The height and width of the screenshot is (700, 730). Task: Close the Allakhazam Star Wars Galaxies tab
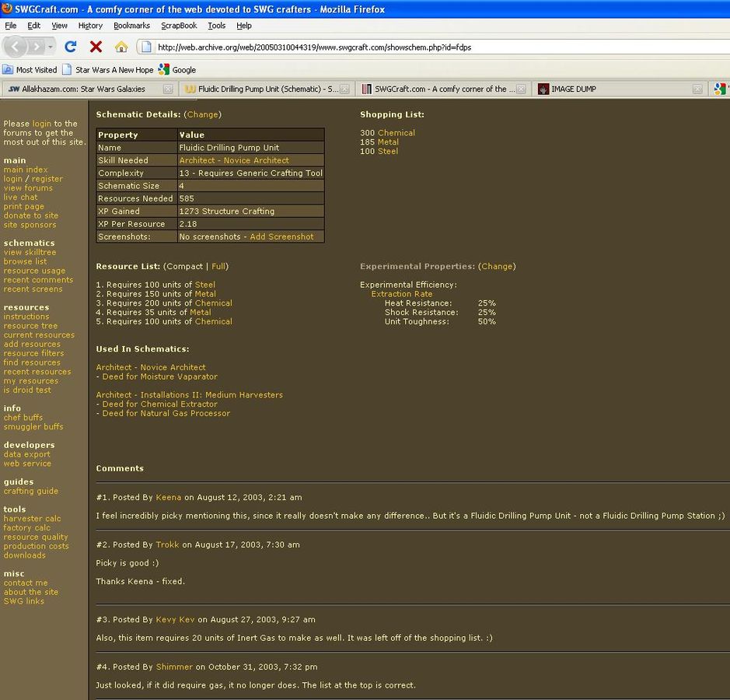[167, 89]
